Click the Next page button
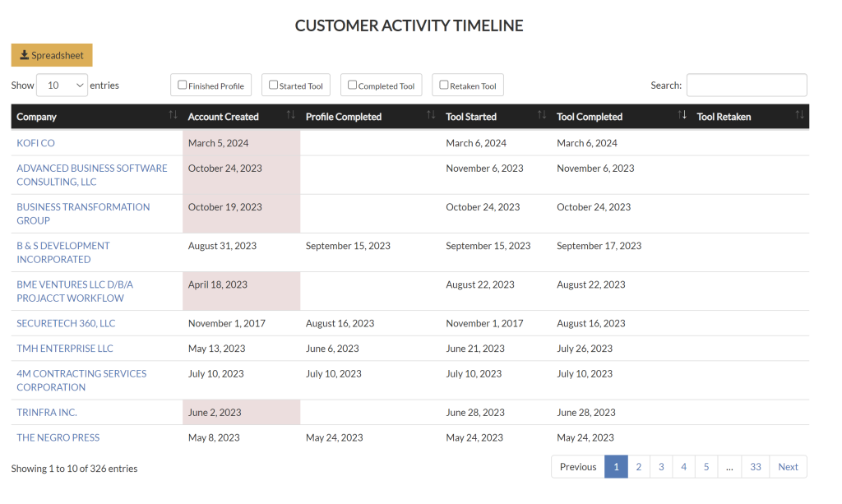842x504 pixels. [788, 467]
